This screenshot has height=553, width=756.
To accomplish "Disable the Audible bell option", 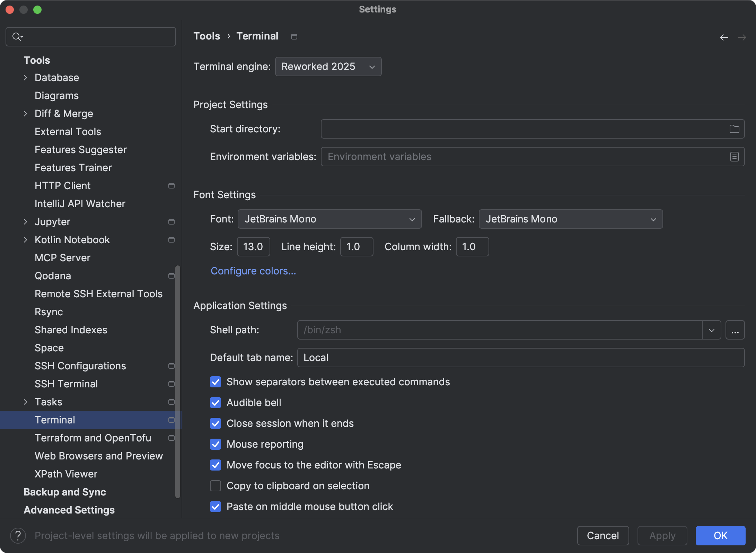I will click(215, 402).
